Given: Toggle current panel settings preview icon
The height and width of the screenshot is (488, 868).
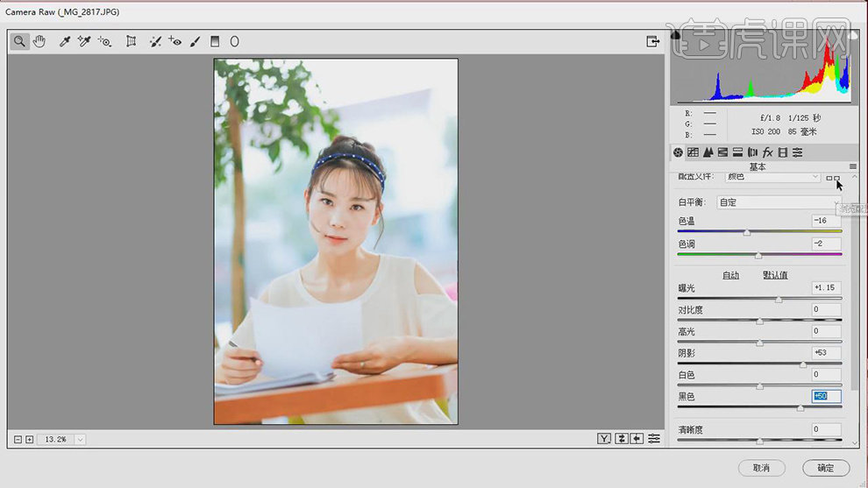Looking at the screenshot, I should click(x=654, y=439).
